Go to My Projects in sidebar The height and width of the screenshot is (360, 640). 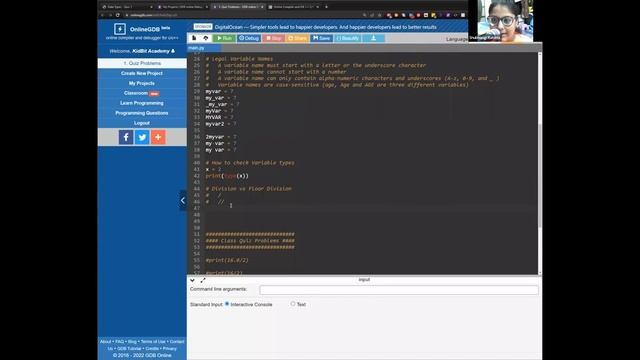pos(142,83)
